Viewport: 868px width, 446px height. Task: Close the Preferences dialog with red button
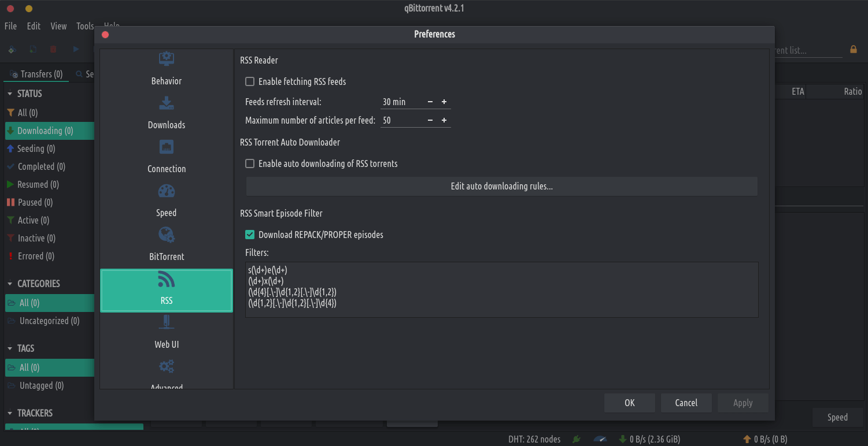[105, 35]
